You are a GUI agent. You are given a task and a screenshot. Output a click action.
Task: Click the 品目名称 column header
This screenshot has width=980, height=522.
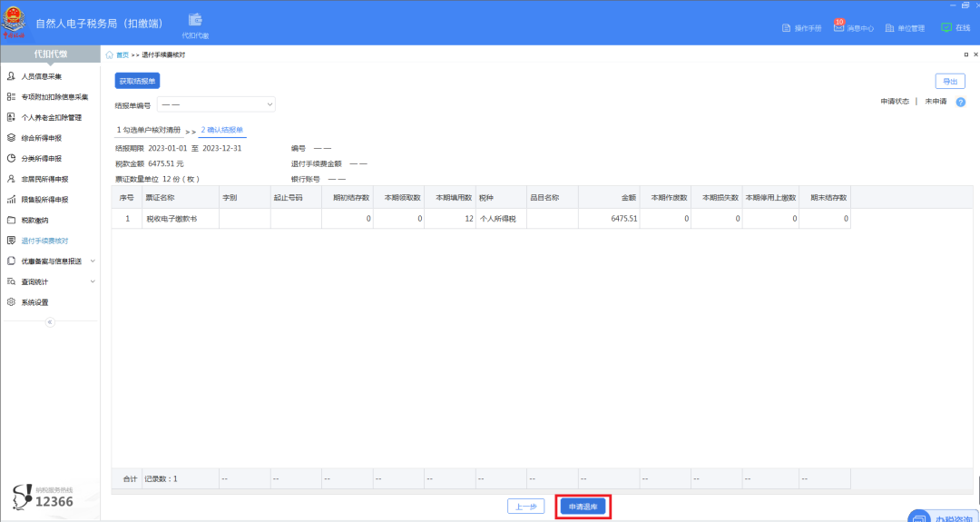pyautogui.click(x=553, y=197)
